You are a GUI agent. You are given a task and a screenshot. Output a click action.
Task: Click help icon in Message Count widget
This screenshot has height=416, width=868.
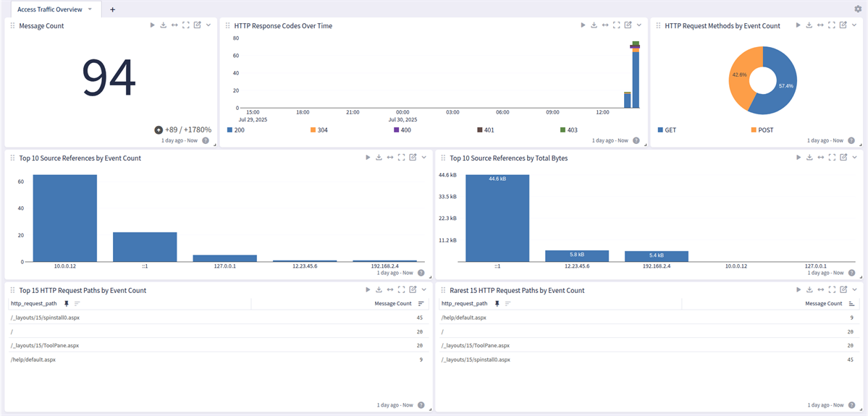(206, 141)
